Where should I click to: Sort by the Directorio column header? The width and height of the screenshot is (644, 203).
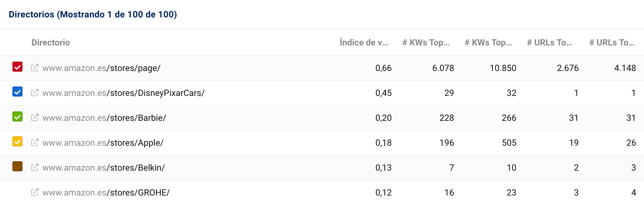coord(51,43)
